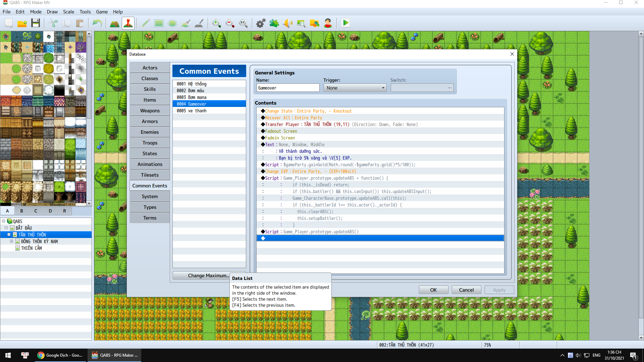
Task: Collapse the TÂN THỦ THÔN map node
Action: point(9,235)
